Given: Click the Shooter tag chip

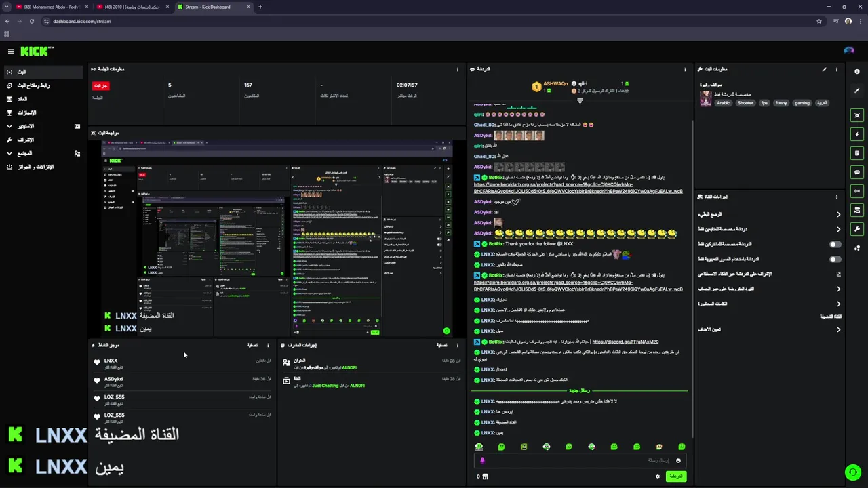Looking at the screenshot, I should pyautogui.click(x=745, y=103).
